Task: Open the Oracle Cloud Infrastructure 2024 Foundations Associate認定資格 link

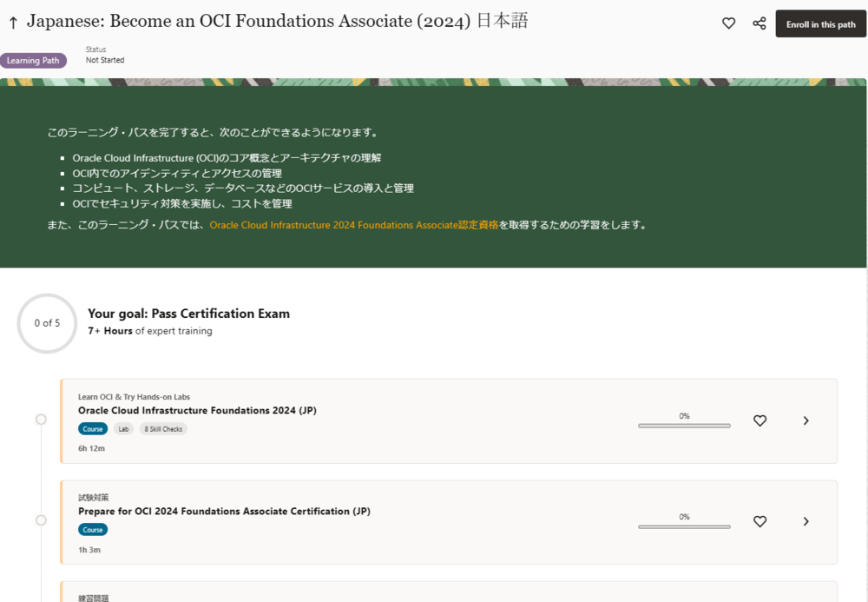Action: pos(354,225)
